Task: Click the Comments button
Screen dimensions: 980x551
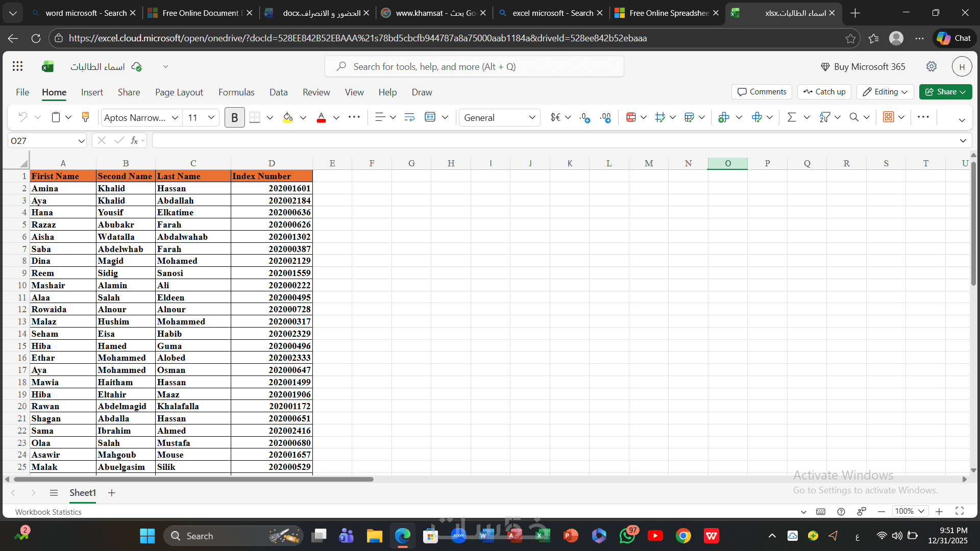Action: (x=762, y=92)
